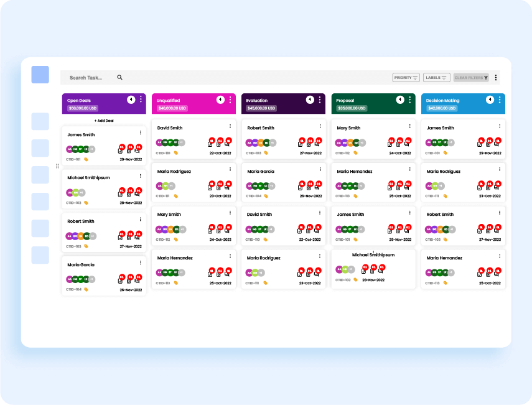The height and width of the screenshot is (405, 532).
Task: Click the AA avatar on Open Deals James Smith card
Action: click(70, 149)
